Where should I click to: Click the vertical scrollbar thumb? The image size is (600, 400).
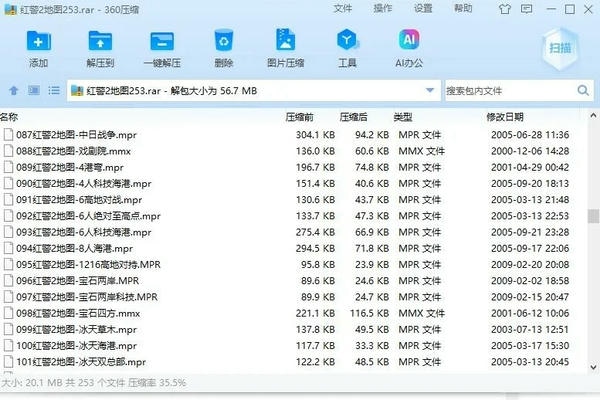click(x=593, y=216)
